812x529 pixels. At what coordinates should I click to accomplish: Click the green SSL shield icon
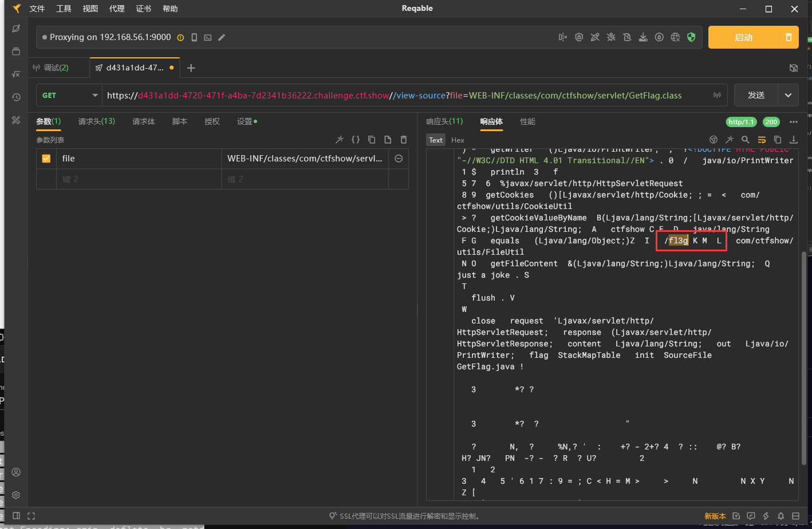tap(691, 37)
